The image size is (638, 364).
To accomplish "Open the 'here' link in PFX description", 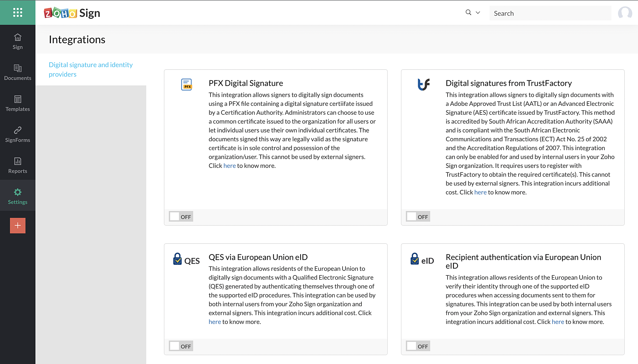I will [x=229, y=166].
